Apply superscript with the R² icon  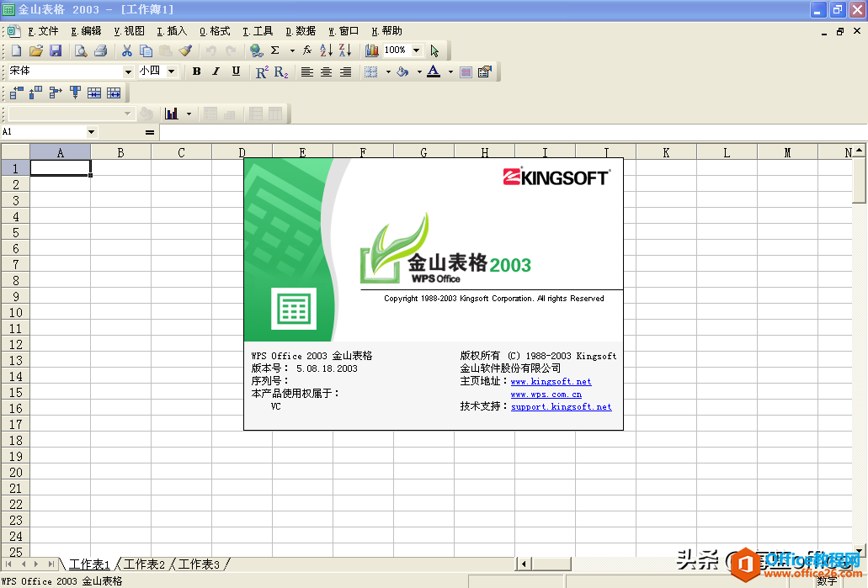click(x=262, y=72)
